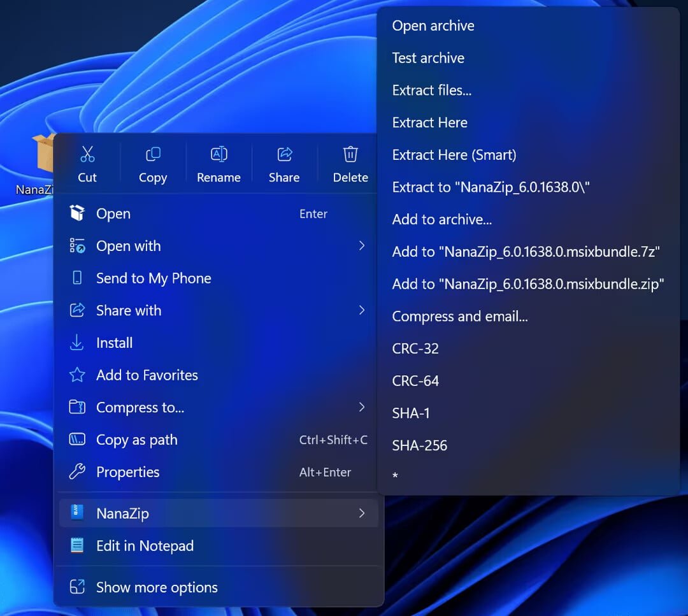Add to NanaZip_6.0.1638.0.msixbundle.zip
Viewport: 688px width, 616px height.
528,284
